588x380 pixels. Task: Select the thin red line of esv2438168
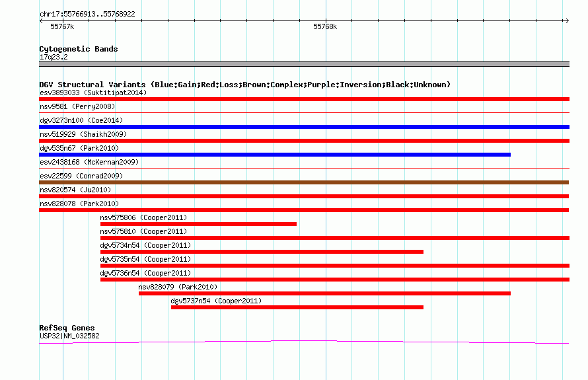click(x=304, y=168)
